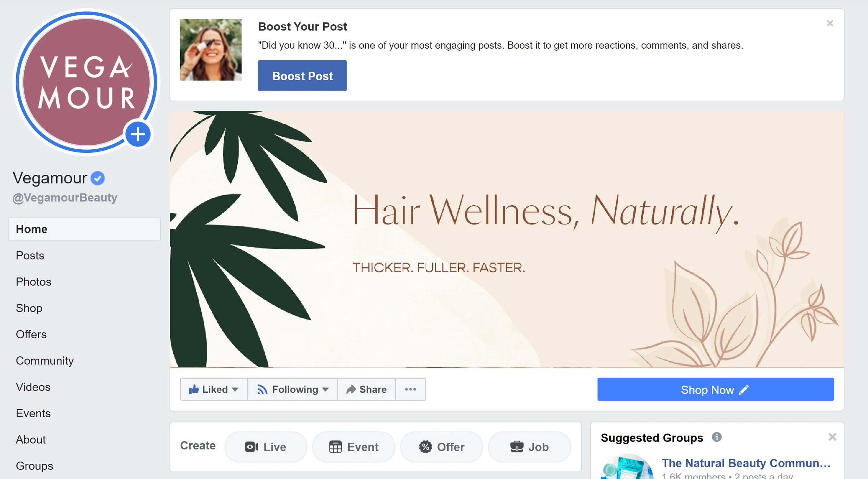This screenshot has height=479, width=868.
Task: Expand the Following dropdown
Action: (292, 389)
